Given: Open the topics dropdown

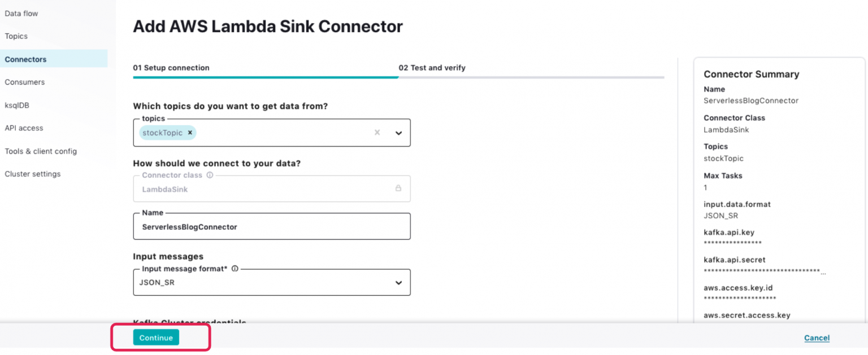Looking at the screenshot, I should pyautogui.click(x=399, y=132).
